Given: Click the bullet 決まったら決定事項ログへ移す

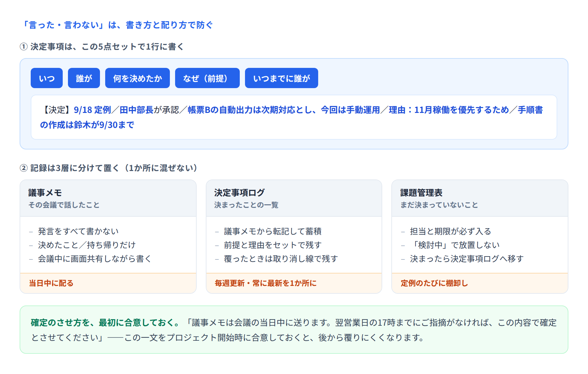Looking at the screenshot, I should coord(467,259).
